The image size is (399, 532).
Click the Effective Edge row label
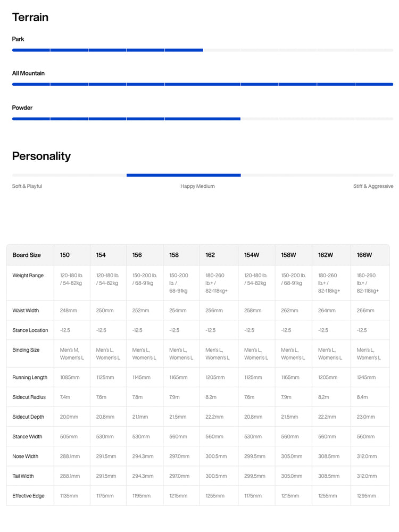click(x=28, y=496)
